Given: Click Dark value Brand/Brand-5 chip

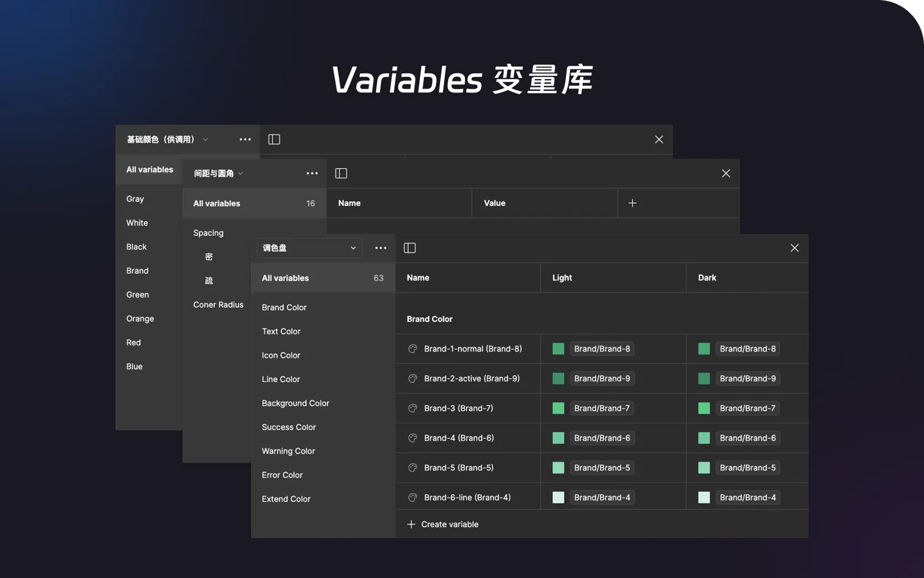Looking at the screenshot, I should (x=747, y=467).
